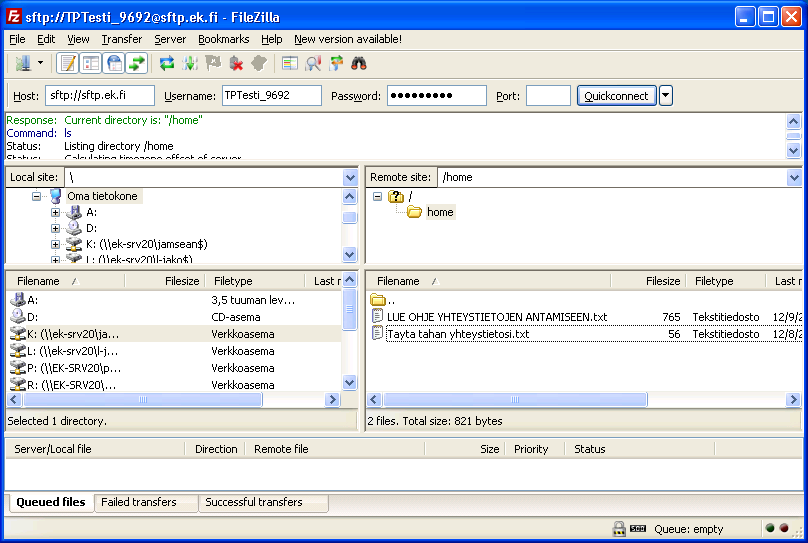Cancel the current operation
The width and height of the screenshot is (808, 543).
pyautogui.click(x=213, y=64)
